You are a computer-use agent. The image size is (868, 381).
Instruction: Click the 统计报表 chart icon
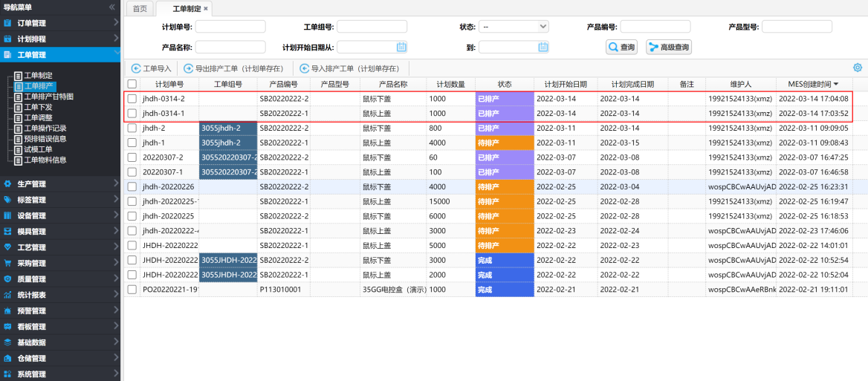[7, 295]
